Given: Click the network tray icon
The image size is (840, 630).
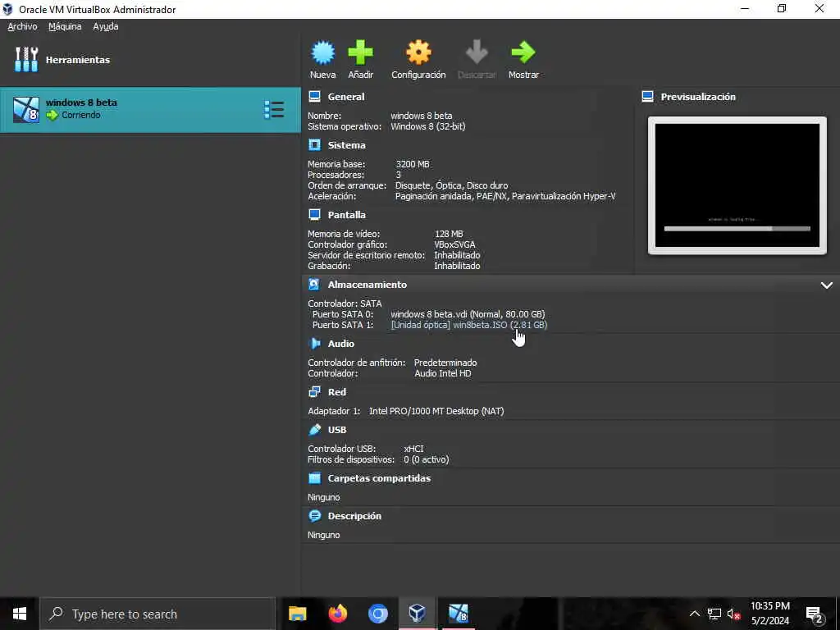Looking at the screenshot, I should pyautogui.click(x=714, y=614).
